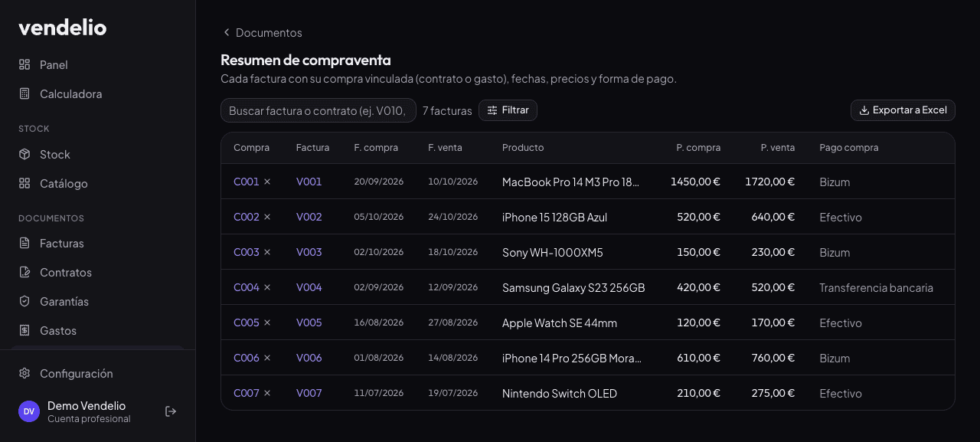Select the Nintendo Switch OLED product cell
980x442 pixels.
pos(560,394)
